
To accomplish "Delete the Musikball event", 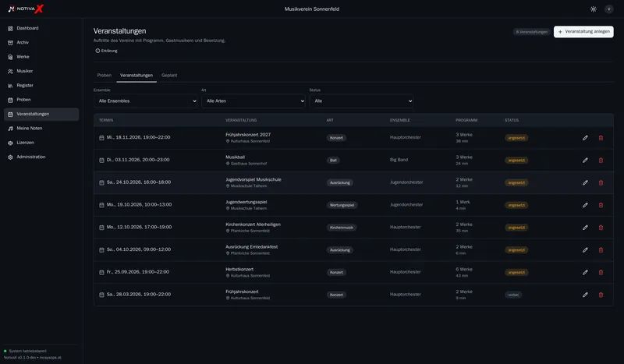I will [x=601, y=160].
